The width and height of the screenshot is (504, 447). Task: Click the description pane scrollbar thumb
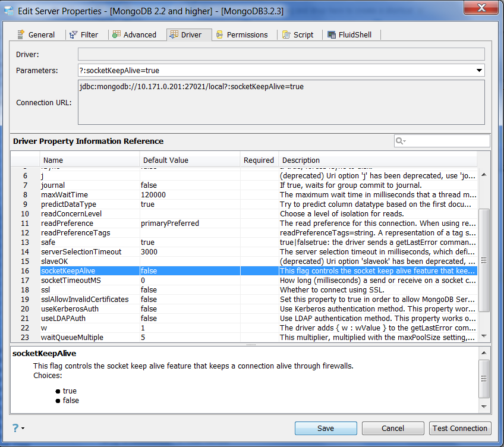484,379
